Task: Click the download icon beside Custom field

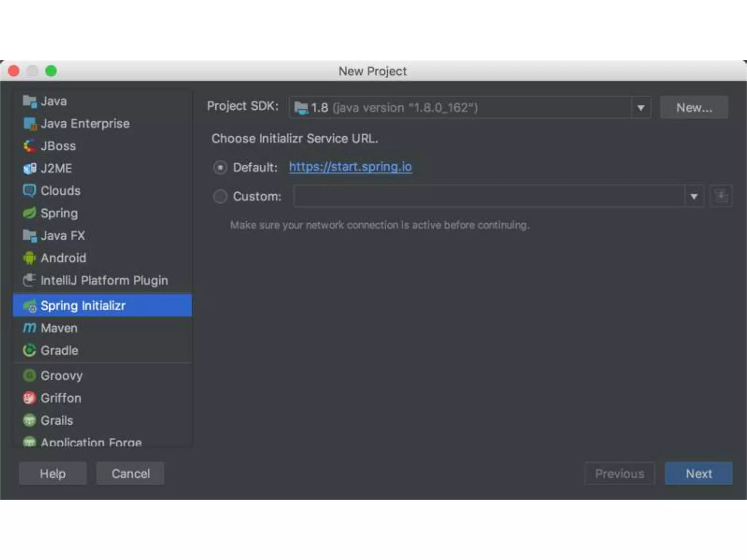Action: pyautogui.click(x=721, y=196)
